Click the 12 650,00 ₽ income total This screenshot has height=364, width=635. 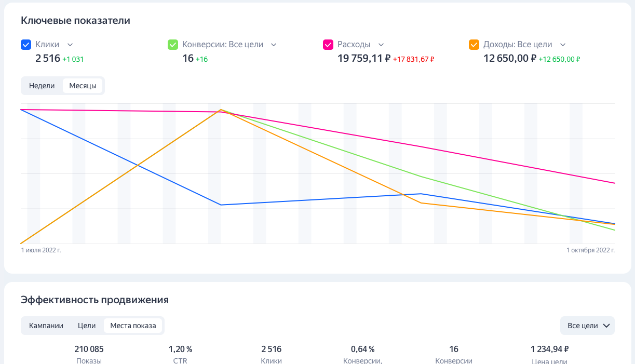(x=510, y=59)
